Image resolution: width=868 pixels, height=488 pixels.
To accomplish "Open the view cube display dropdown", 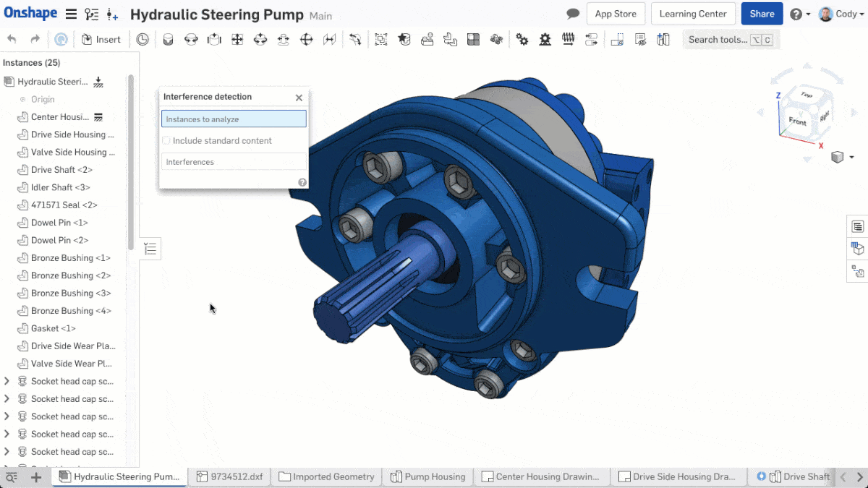I will click(x=843, y=157).
